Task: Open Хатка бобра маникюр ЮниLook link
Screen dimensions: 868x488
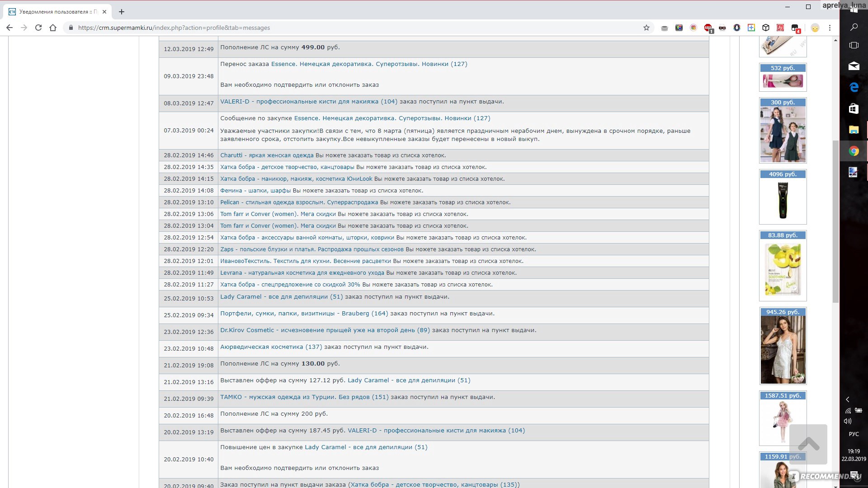Action: tap(296, 179)
